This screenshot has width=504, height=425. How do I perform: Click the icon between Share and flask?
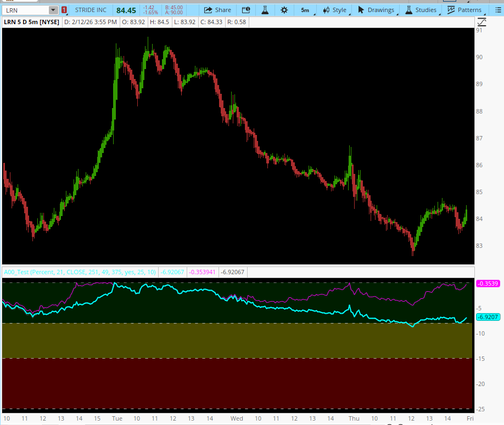pos(246,10)
